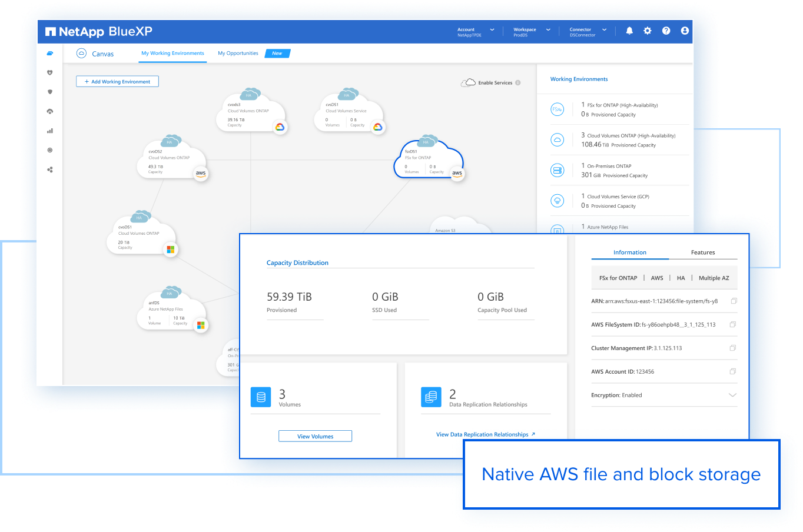
Task: Switch to the My Opportunities tab
Action: click(x=238, y=52)
